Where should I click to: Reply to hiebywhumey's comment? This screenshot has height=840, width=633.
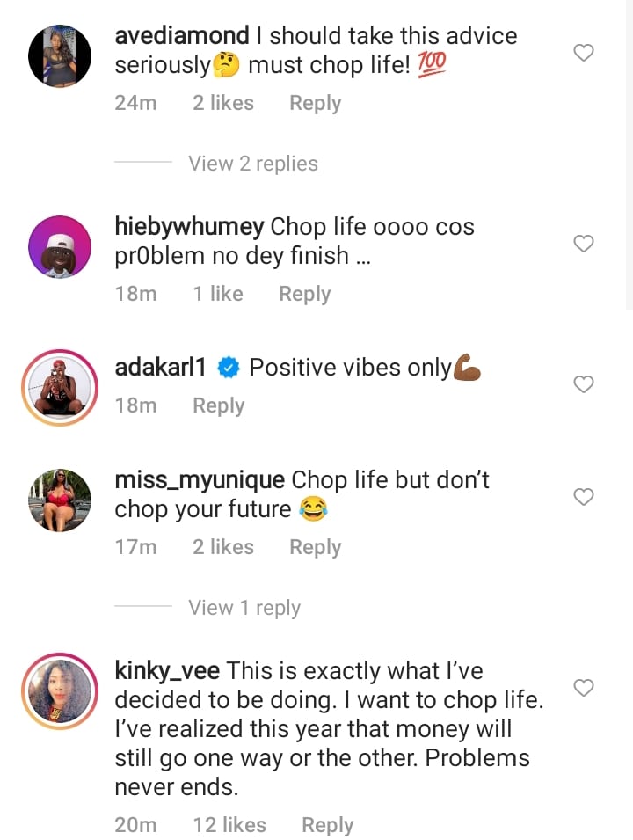(x=304, y=294)
